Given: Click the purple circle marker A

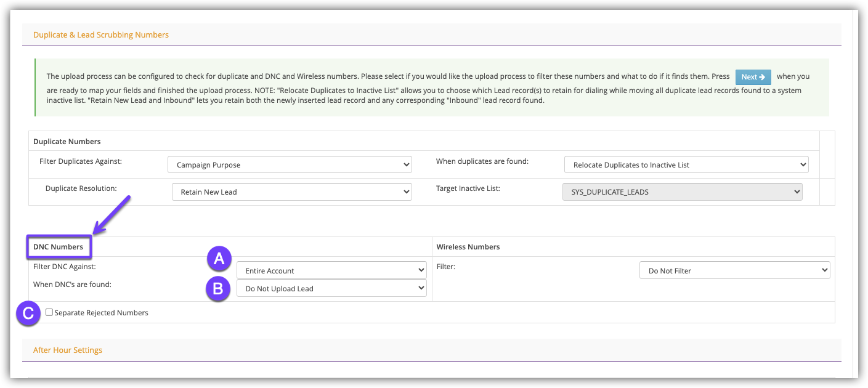Looking at the screenshot, I should tap(219, 260).
